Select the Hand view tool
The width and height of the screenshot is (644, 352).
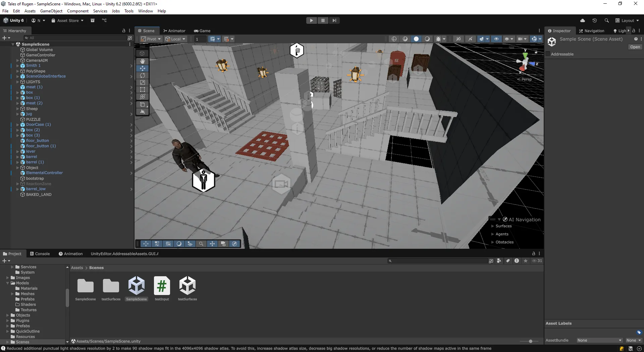pyautogui.click(x=143, y=61)
